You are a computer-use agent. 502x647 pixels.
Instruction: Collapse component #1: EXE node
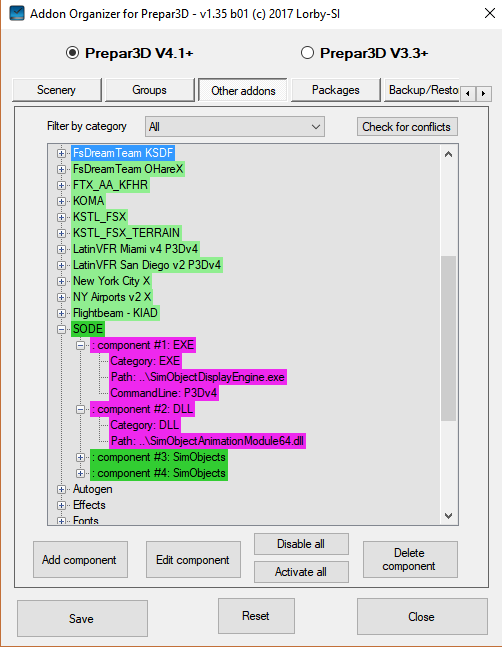click(80, 345)
